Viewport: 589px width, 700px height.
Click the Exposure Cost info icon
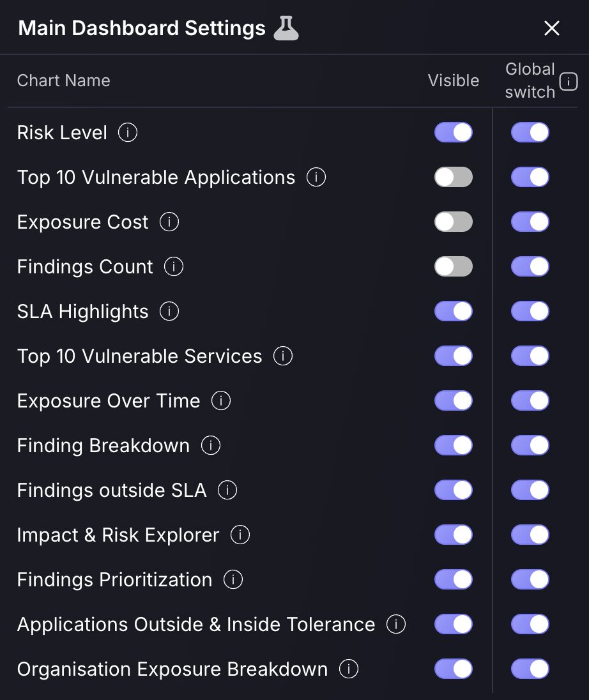point(169,222)
